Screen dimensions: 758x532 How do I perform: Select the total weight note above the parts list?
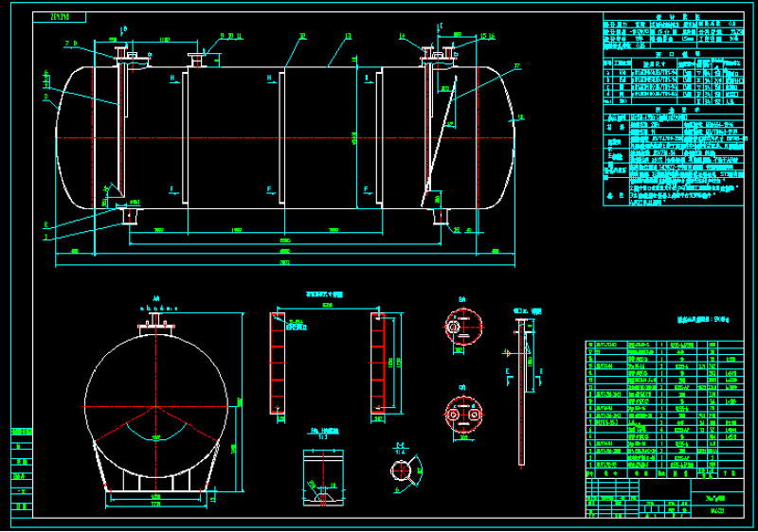[703, 320]
